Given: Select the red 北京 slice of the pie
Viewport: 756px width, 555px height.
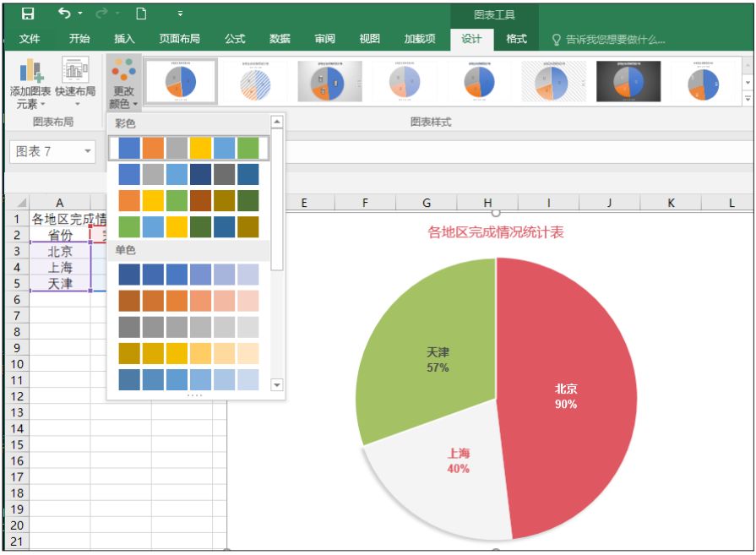Looking at the screenshot, I should coord(566,397).
